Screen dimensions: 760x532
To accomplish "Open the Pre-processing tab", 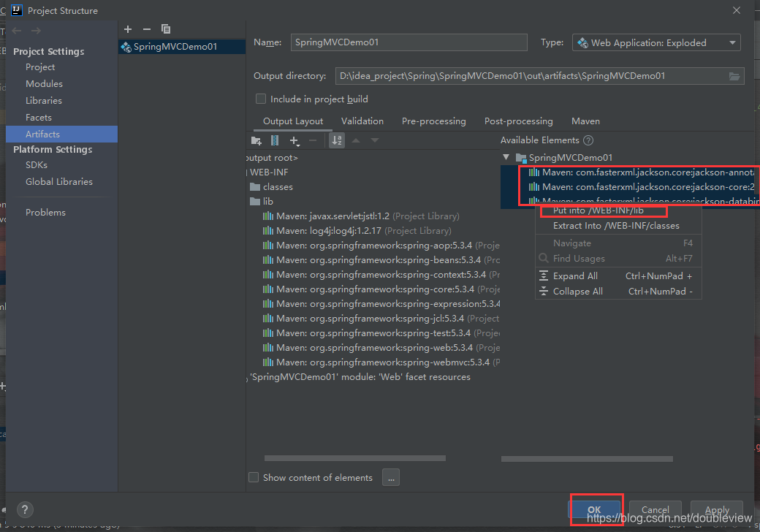I will tap(434, 121).
